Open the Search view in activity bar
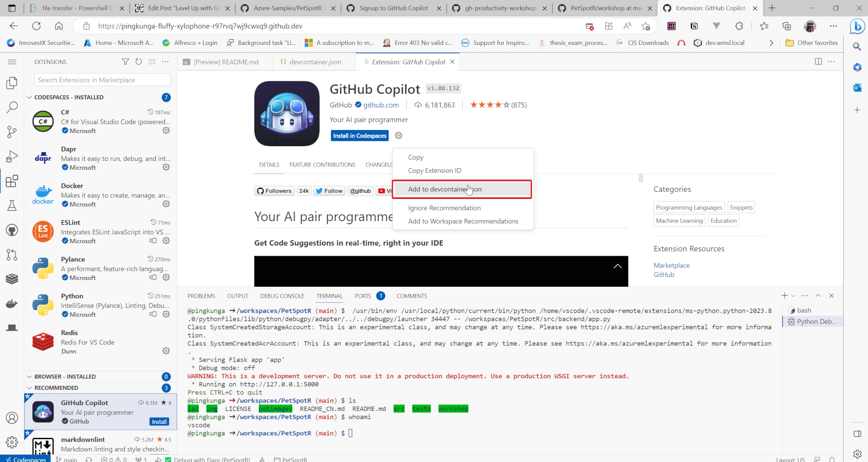Image resolution: width=868 pixels, height=462 pixels. tap(12, 108)
